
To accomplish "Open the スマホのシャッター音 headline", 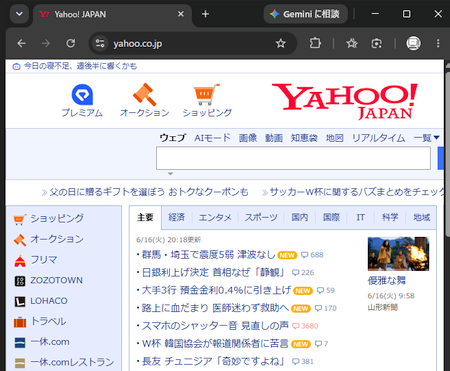I will 215,326.
